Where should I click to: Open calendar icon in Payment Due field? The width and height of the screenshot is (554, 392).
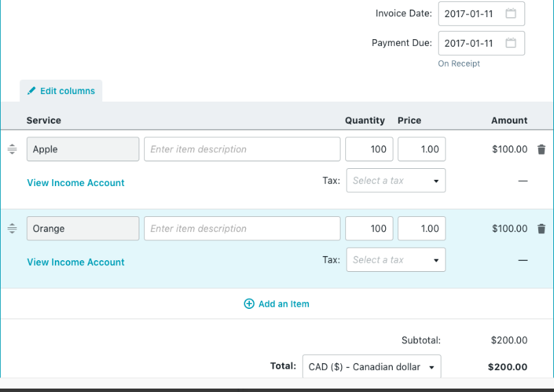coord(511,43)
